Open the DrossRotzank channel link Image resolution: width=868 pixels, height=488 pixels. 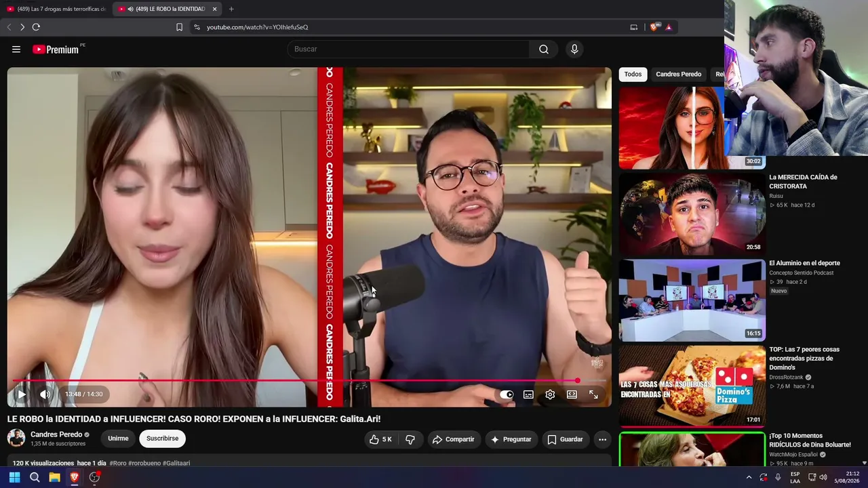pyautogui.click(x=786, y=378)
